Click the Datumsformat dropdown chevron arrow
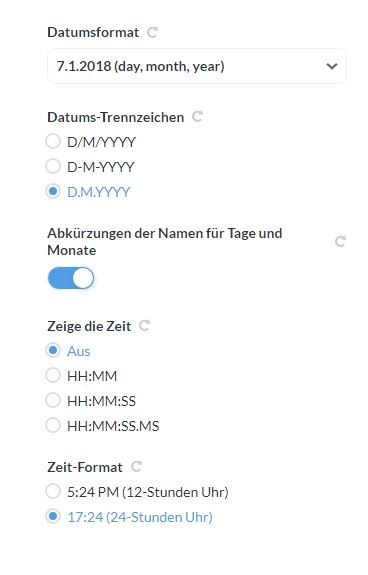 tap(332, 66)
